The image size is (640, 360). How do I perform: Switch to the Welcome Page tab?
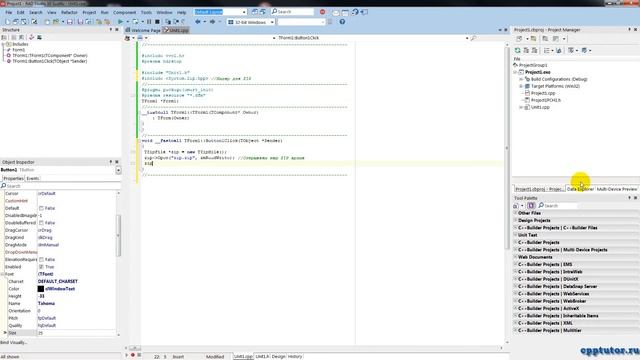(143, 30)
